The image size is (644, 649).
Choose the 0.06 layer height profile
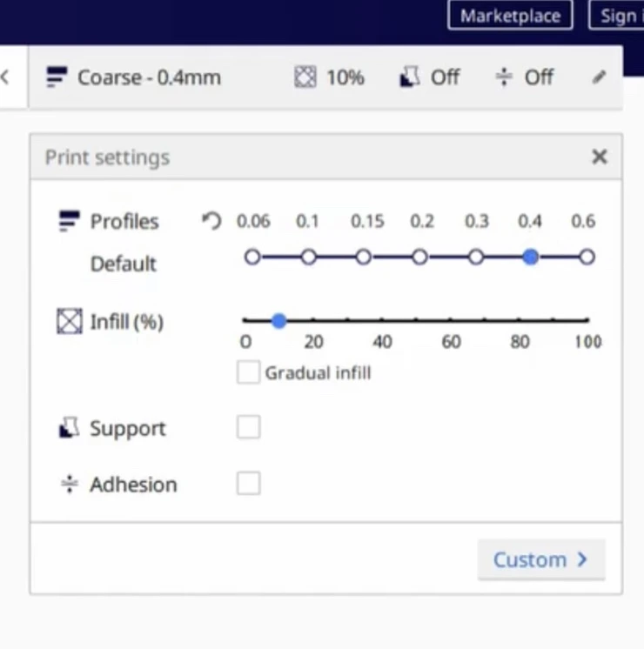tap(252, 258)
